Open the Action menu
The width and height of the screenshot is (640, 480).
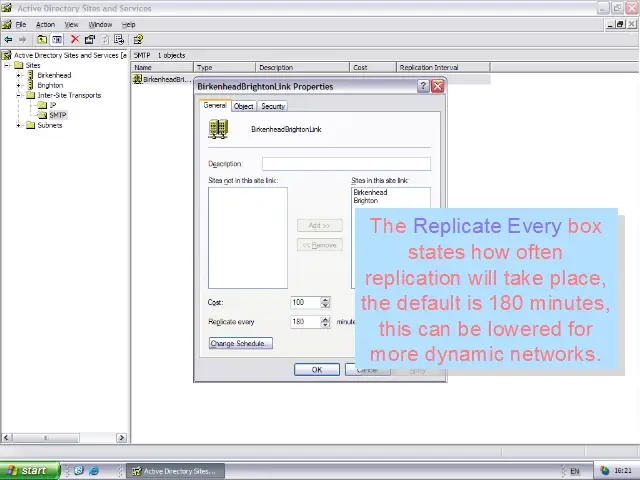[x=45, y=24]
